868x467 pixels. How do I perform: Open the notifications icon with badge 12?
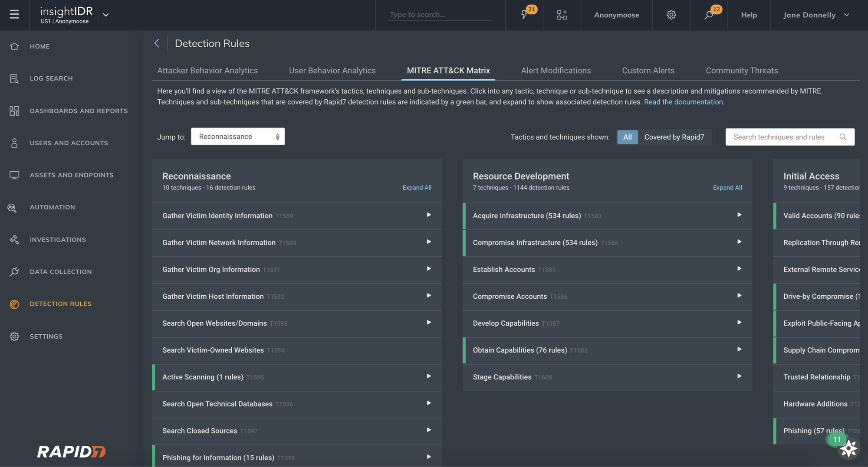click(709, 15)
